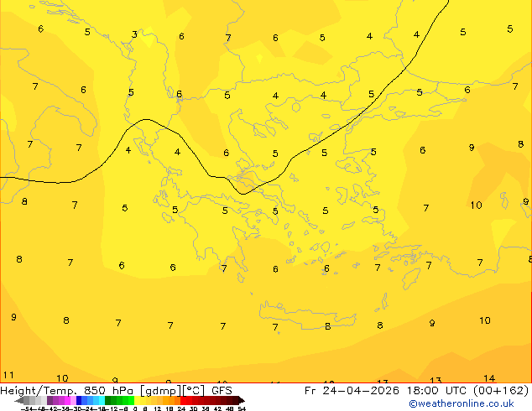This screenshot has height=411, width=532.
Task: Click the gray left arrow end of color scale
Action: [18, 400]
